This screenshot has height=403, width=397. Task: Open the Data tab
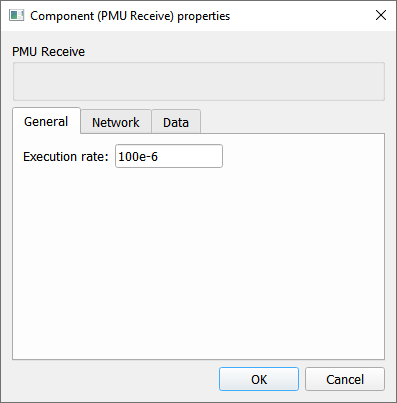pyautogui.click(x=176, y=122)
